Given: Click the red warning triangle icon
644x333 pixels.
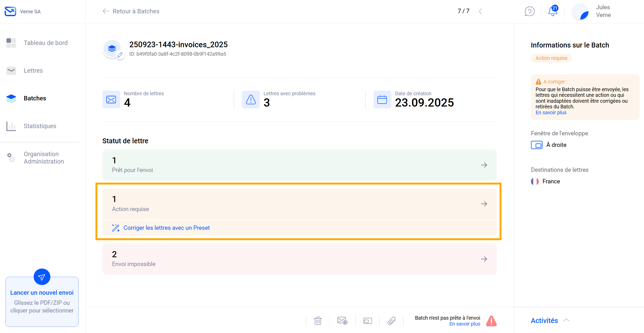Looking at the screenshot, I should pos(491,321).
